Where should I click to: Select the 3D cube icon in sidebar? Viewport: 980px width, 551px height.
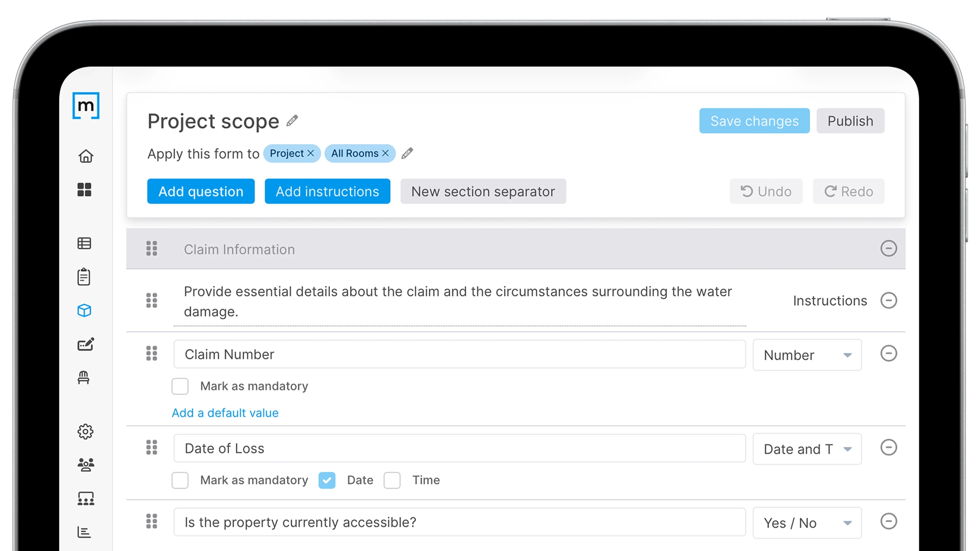(x=85, y=310)
